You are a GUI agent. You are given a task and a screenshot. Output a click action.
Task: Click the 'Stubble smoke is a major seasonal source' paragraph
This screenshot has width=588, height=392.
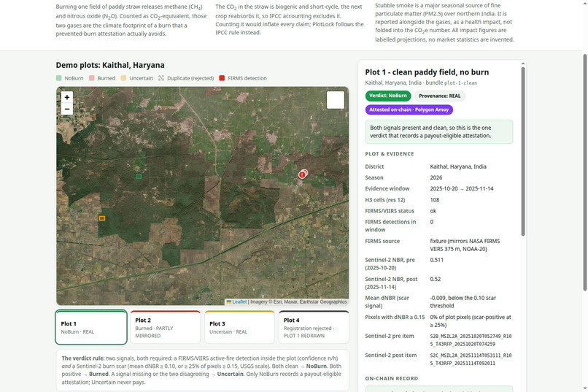[x=445, y=23]
